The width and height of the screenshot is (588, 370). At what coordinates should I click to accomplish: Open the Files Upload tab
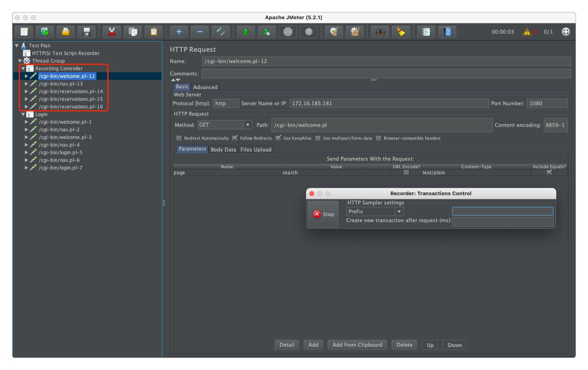pyautogui.click(x=256, y=149)
